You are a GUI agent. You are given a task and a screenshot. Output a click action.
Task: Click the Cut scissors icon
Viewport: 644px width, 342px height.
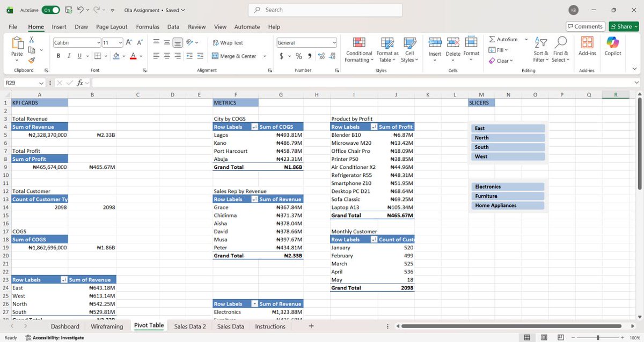[32, 40]
